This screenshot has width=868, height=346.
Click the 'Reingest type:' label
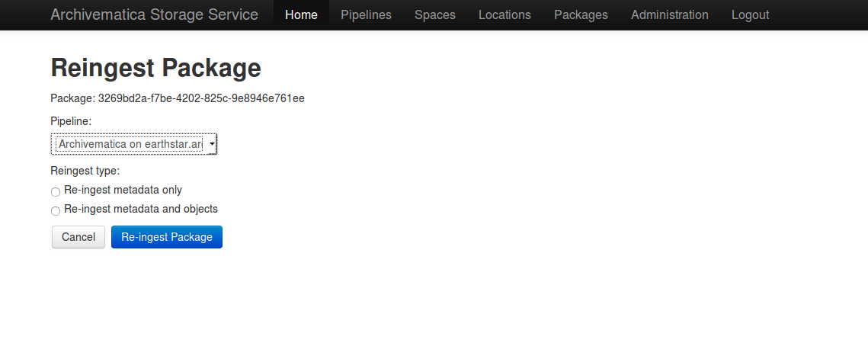tap(85, 171)
